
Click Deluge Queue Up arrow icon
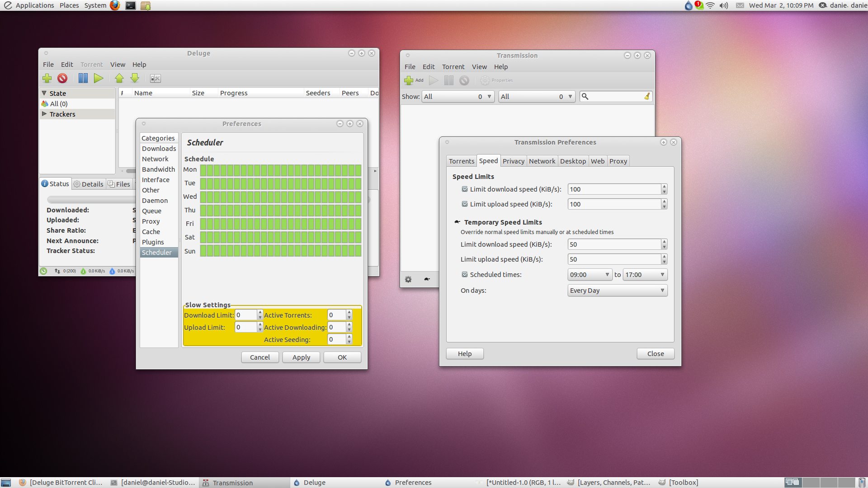point(119,78)
